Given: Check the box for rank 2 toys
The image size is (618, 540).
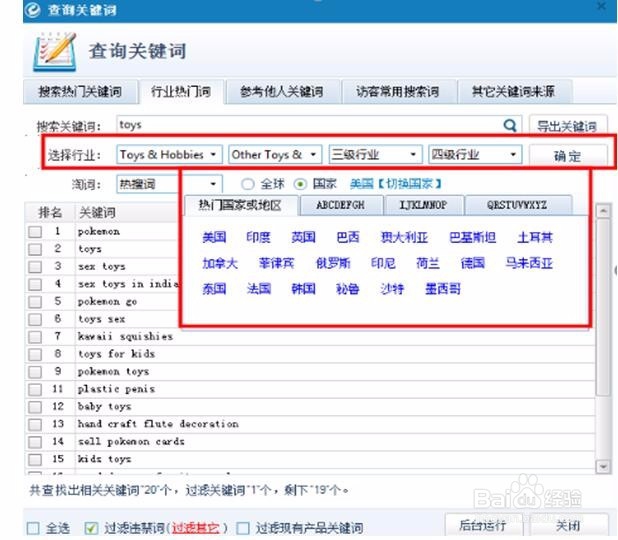Looking at the screenshot, I should [x=35, y=249].
